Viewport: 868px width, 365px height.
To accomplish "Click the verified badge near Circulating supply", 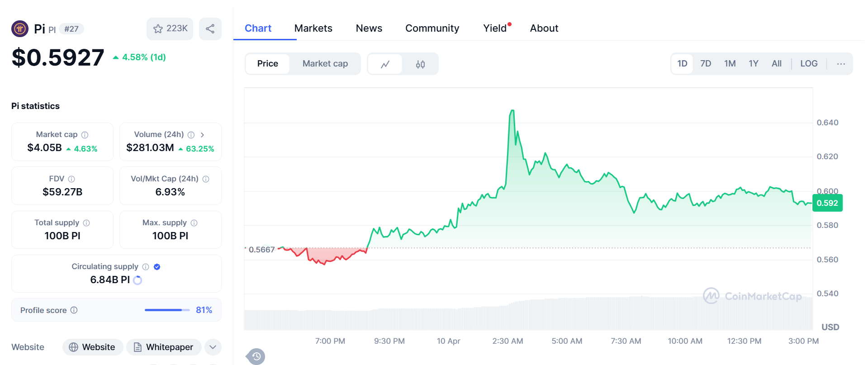I will click(157, 267).
